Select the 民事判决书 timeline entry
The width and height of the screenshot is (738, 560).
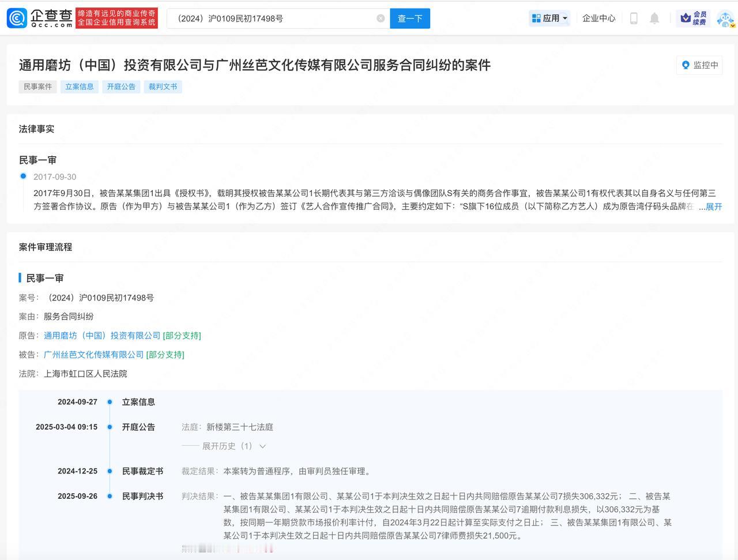[x=142, y=496]
